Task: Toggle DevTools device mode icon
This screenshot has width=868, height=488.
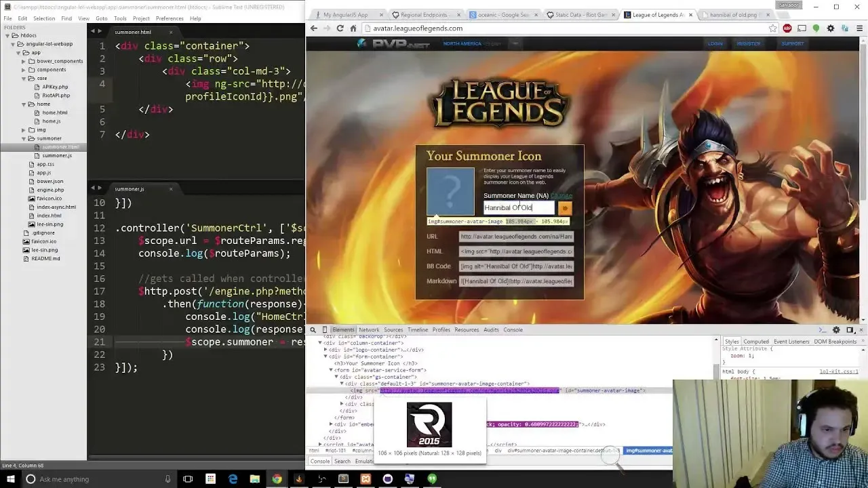Action: point(325,330)
